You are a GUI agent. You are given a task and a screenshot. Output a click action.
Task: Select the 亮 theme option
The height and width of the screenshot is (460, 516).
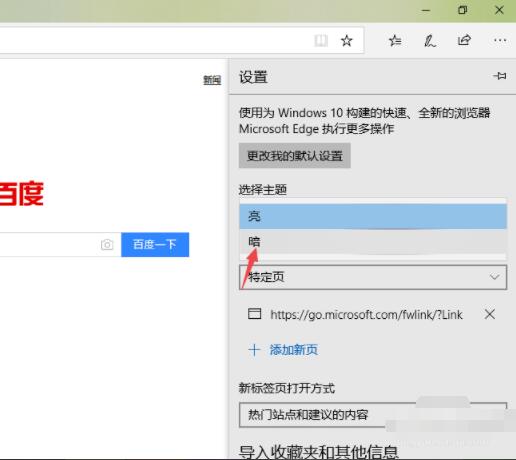373,216
